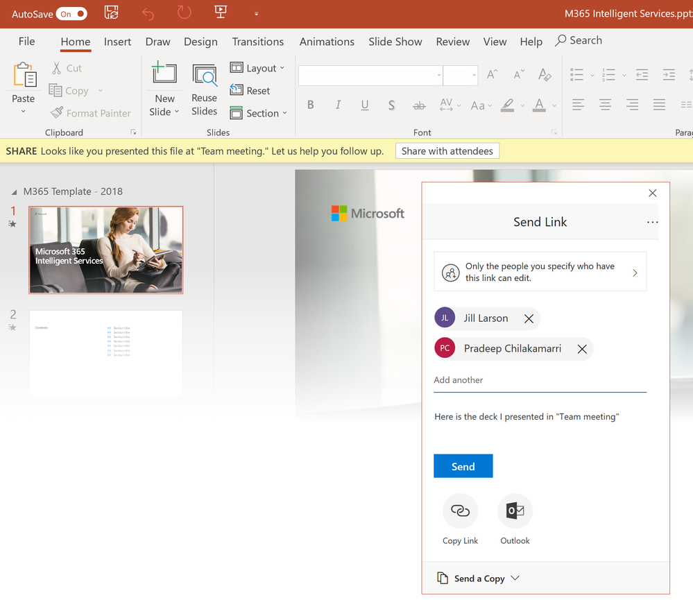The height and width of the screenshot is (616, 693).
Task: Expand the Paste options arrow
Action: coord(24,112)
